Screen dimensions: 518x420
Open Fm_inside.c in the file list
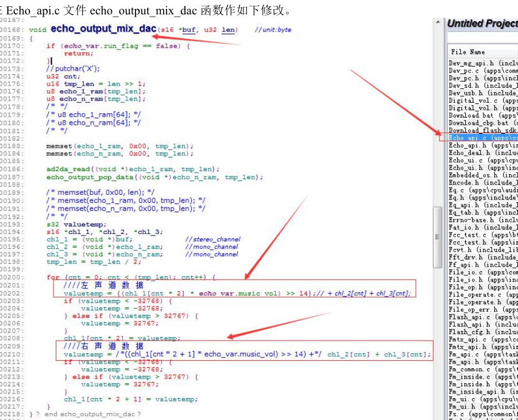coord(483,377)
